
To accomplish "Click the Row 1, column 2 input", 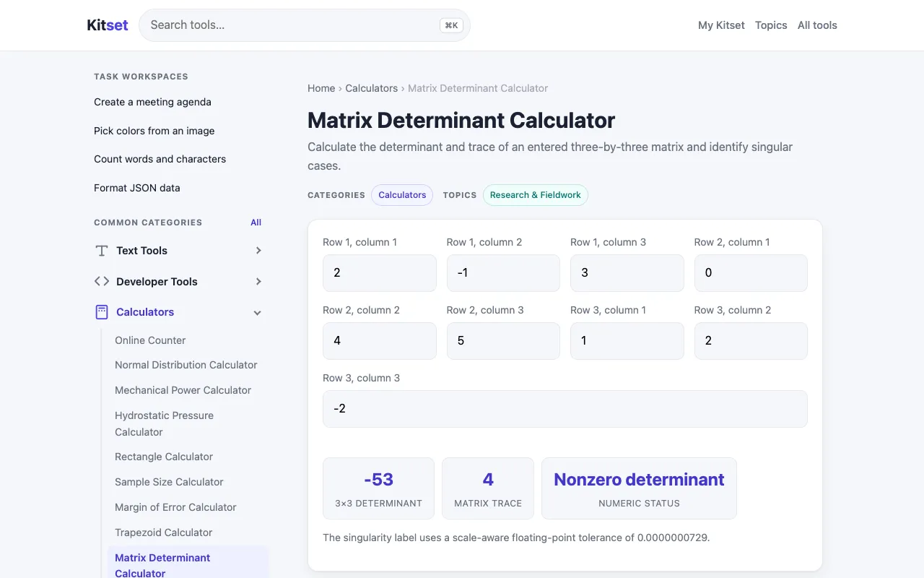I will pyautogui.click(x=503, y=273).
